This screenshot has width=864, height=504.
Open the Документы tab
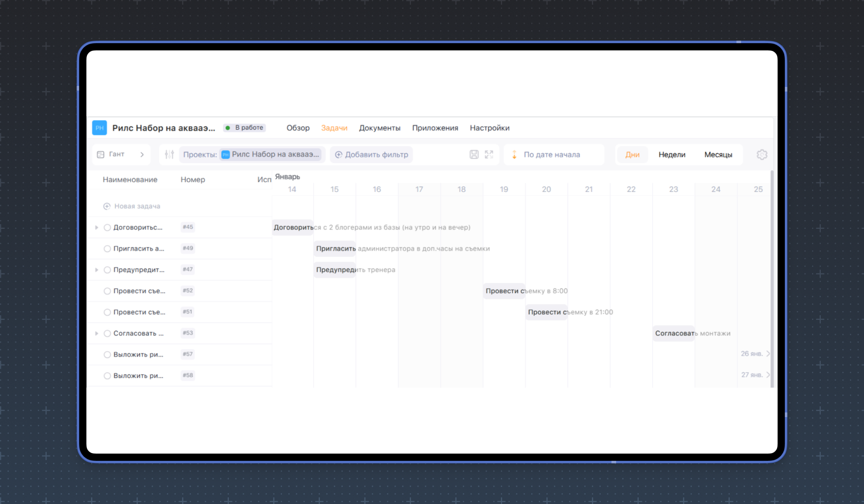(x=380, y=128)
